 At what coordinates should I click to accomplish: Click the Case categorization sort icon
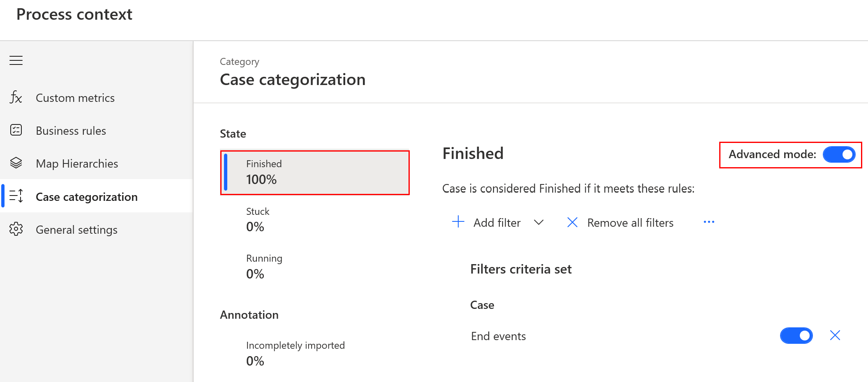point(16,196)
